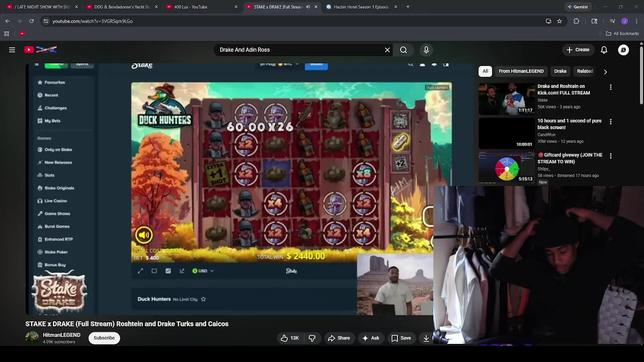Click the USD currency dropdown in video
This screenshot has width=644, height=362.
coord(203,271)
